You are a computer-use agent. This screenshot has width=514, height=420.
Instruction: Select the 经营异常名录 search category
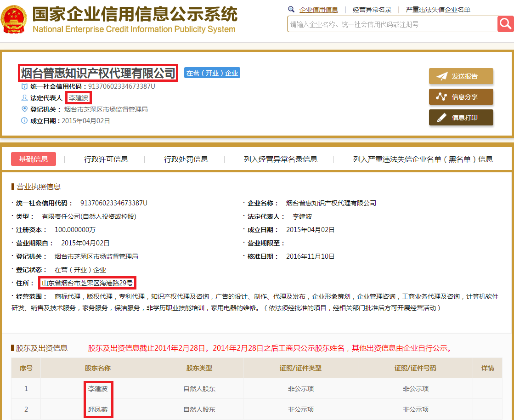tap(372, 10)
